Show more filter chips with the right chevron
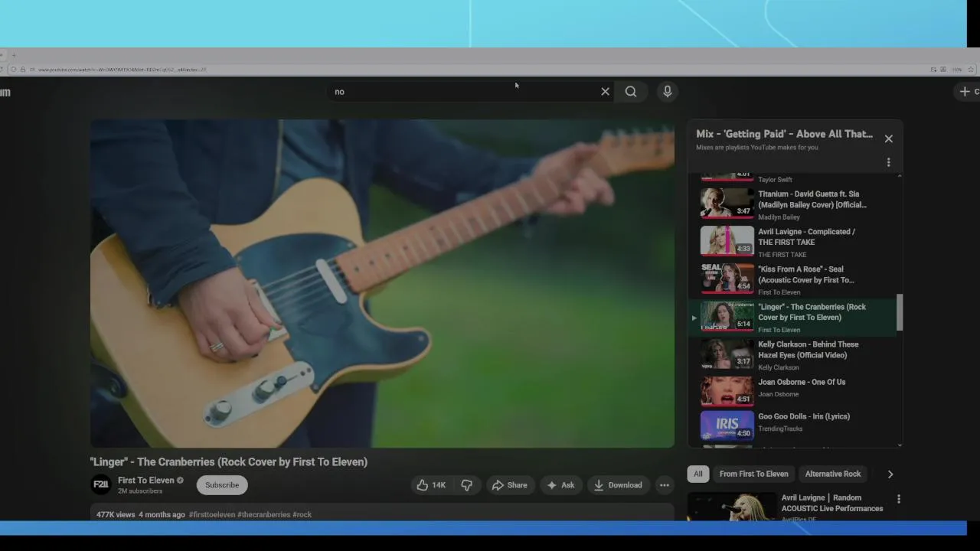Image resolution: width=980 pixels, height=551 pixels. [x=890, y=474]
